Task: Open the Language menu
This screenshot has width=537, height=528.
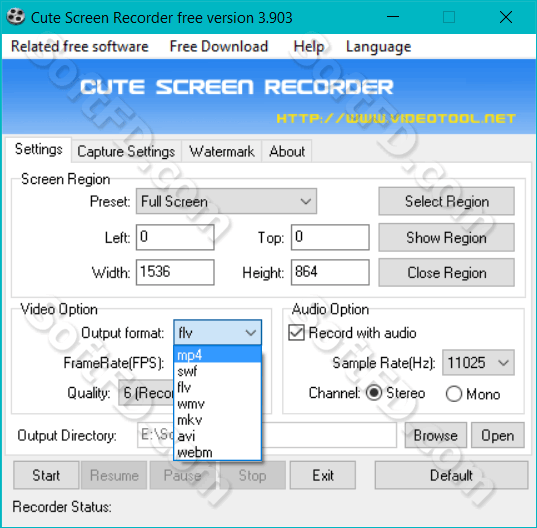Action: 378,47
